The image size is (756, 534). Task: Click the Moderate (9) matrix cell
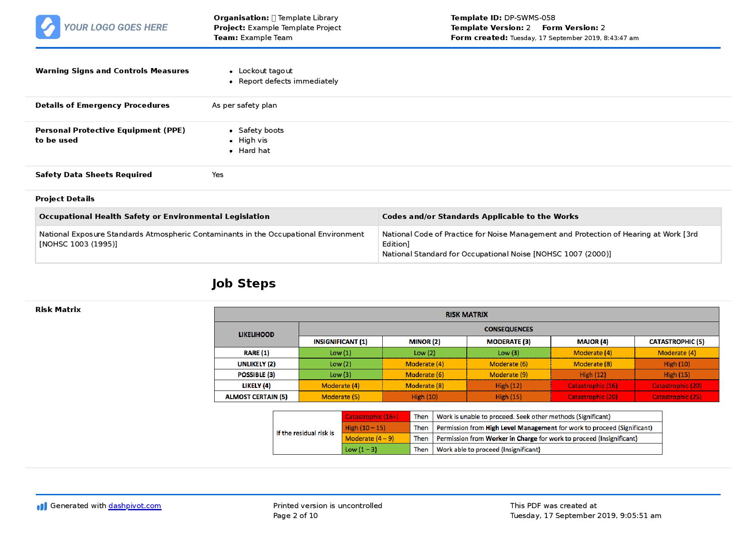[508, 375]
